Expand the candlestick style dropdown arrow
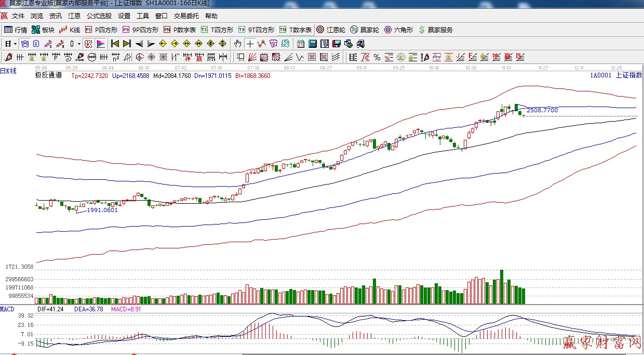 (x=79, y=44)
